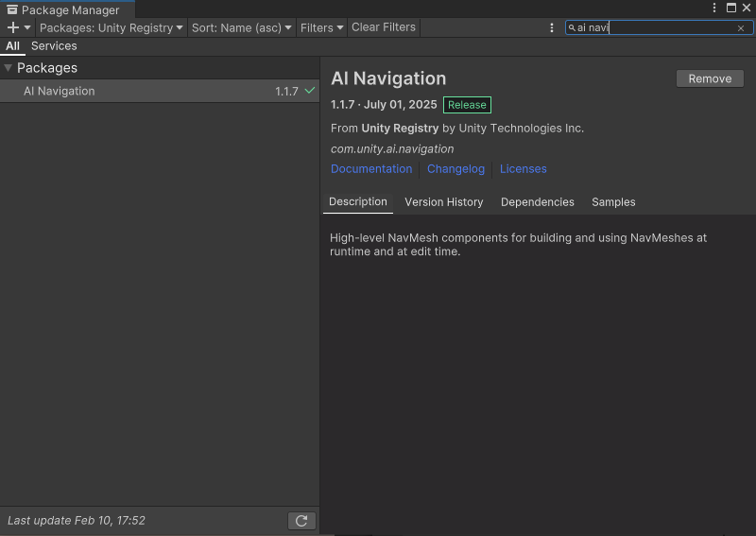
Task: Click the magnifier icon in search box
Action: pos(572,27)
